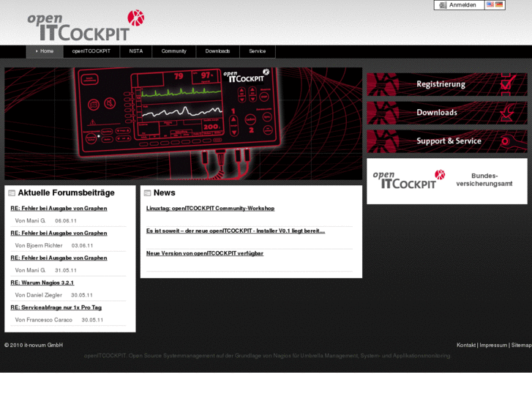
Task: Click the 'Von Francesco Caraco' author text
Action: 43,320
